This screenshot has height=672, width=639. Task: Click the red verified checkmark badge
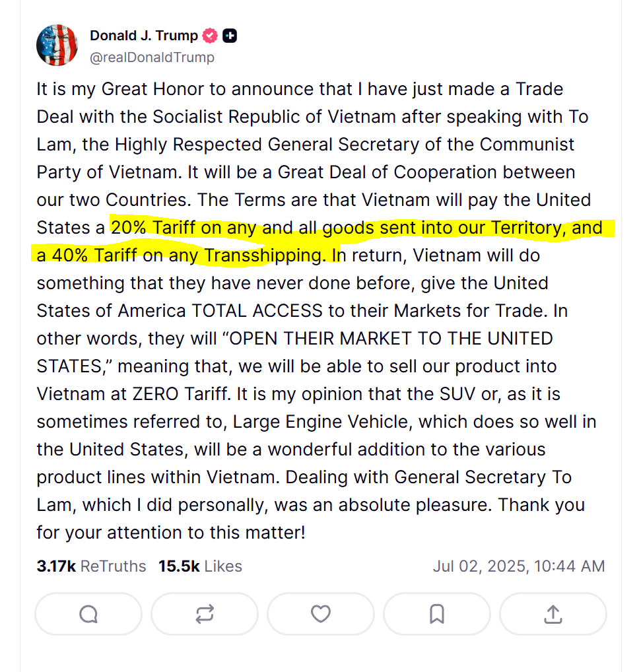tap(210, 36)
